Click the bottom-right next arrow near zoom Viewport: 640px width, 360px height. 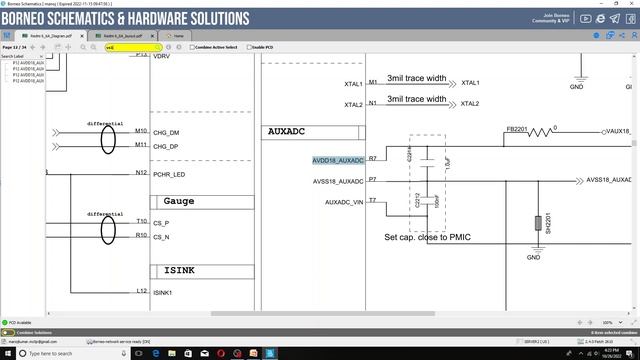coord(590,322)
